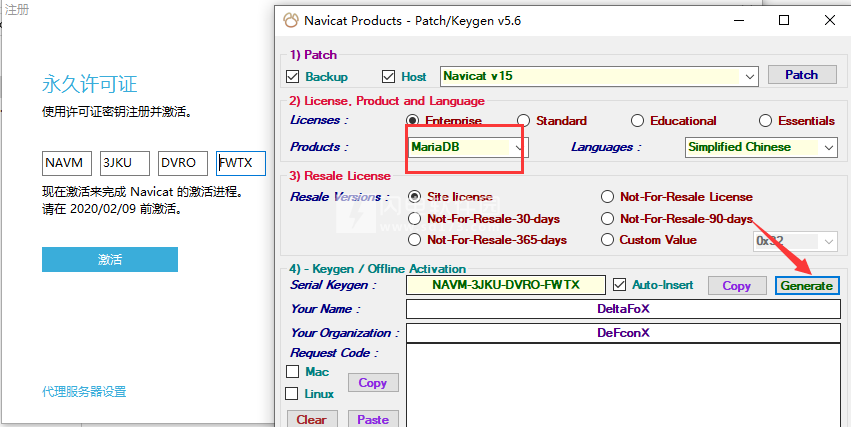The image size is (851, 427).
Task: Click the Paste button
Action: (x=373, y=419)
